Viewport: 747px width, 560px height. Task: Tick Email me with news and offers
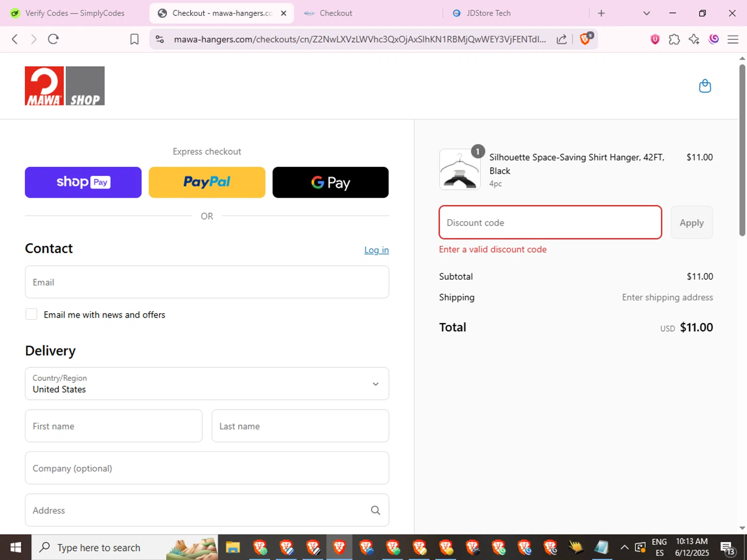[x=31, y=314]
